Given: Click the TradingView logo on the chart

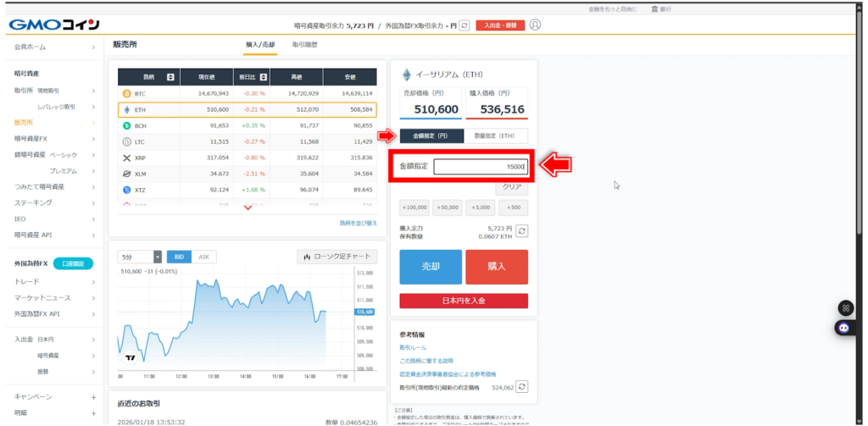Looking at the screenshot, I should tap(130, 357).
